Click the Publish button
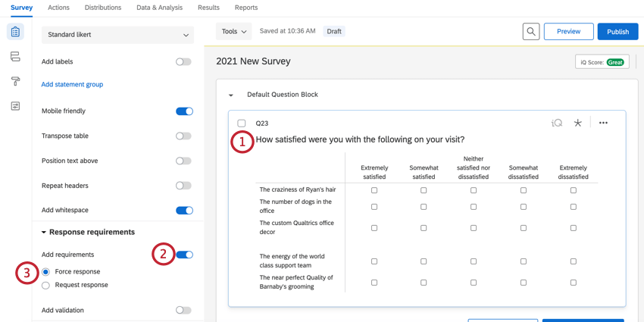The image size is (644, 322). click(x=617, y=32)
